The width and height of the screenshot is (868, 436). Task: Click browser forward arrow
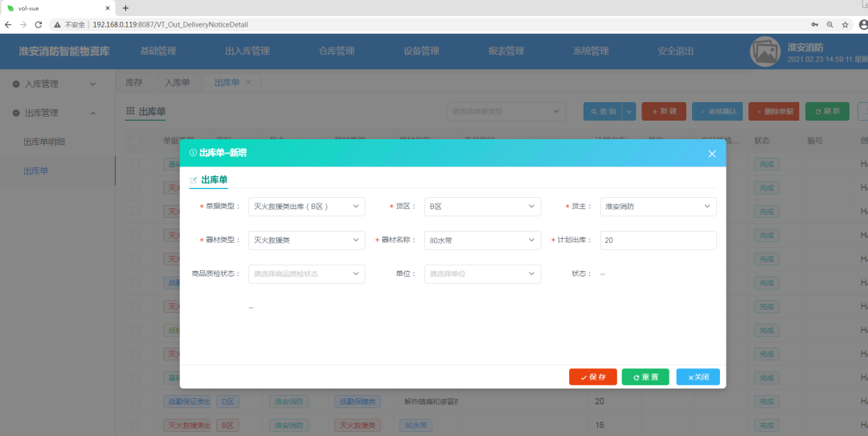pos(23,24)
